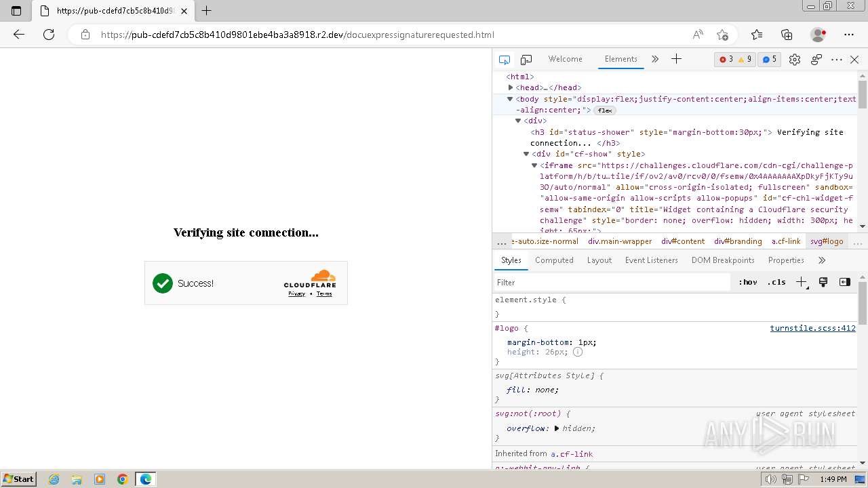This screenshot has height=488, width=868.
Task: Toggle the .cls classes panel
Action: point(776,283)
